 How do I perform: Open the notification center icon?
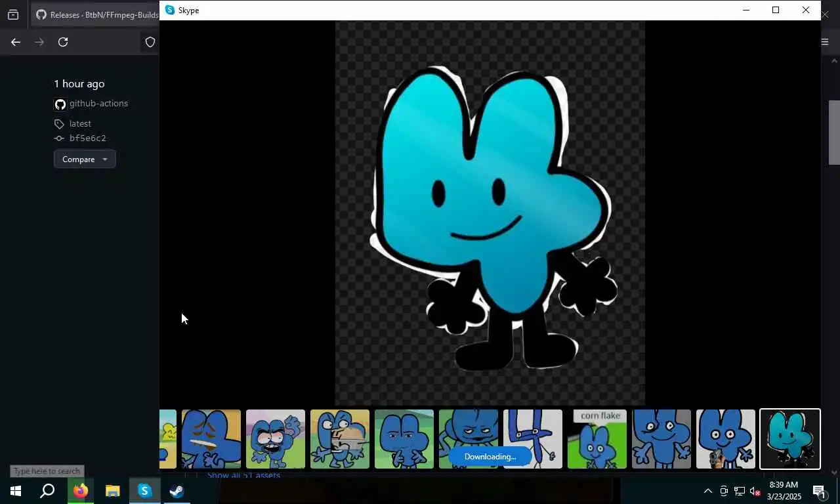819,491
